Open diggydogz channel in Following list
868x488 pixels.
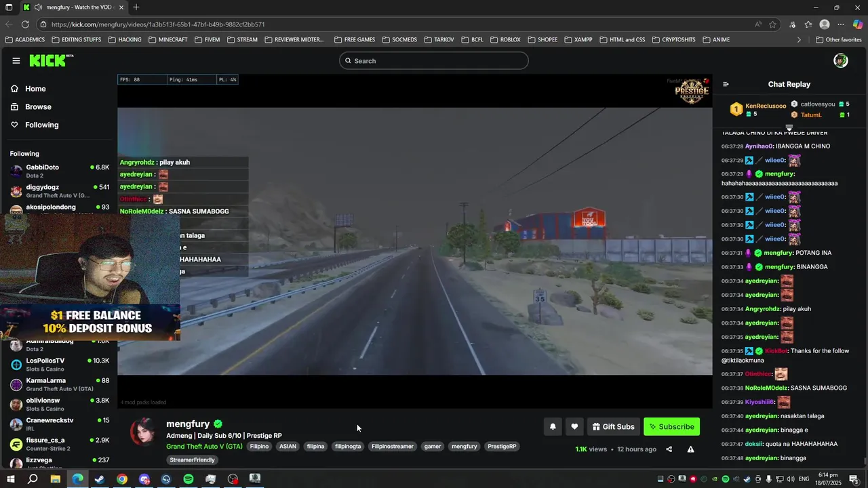point(60,191)
